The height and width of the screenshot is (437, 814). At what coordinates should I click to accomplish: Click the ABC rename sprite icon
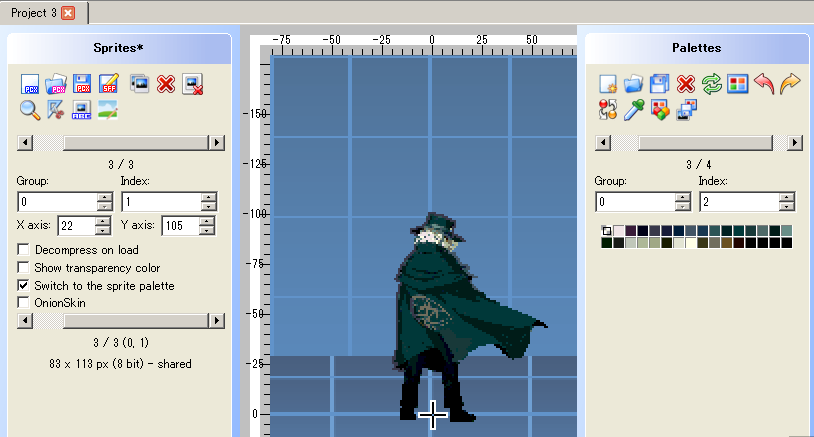82,110
